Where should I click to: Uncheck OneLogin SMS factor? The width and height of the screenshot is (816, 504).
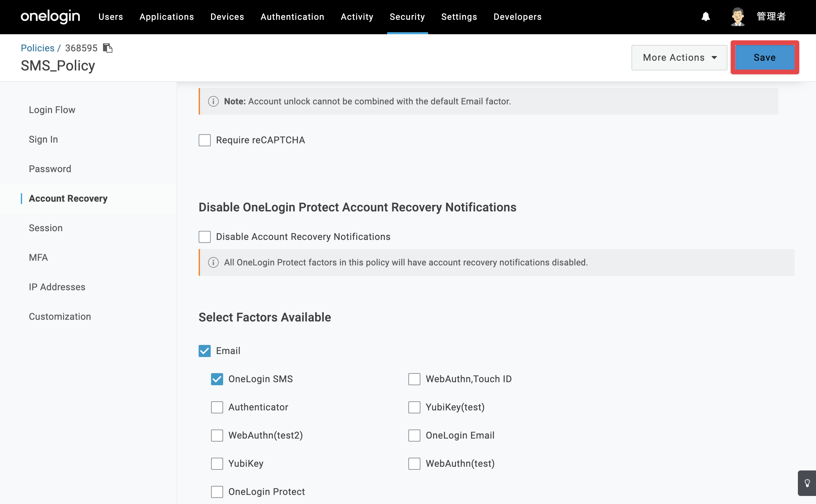pos(217,379)
